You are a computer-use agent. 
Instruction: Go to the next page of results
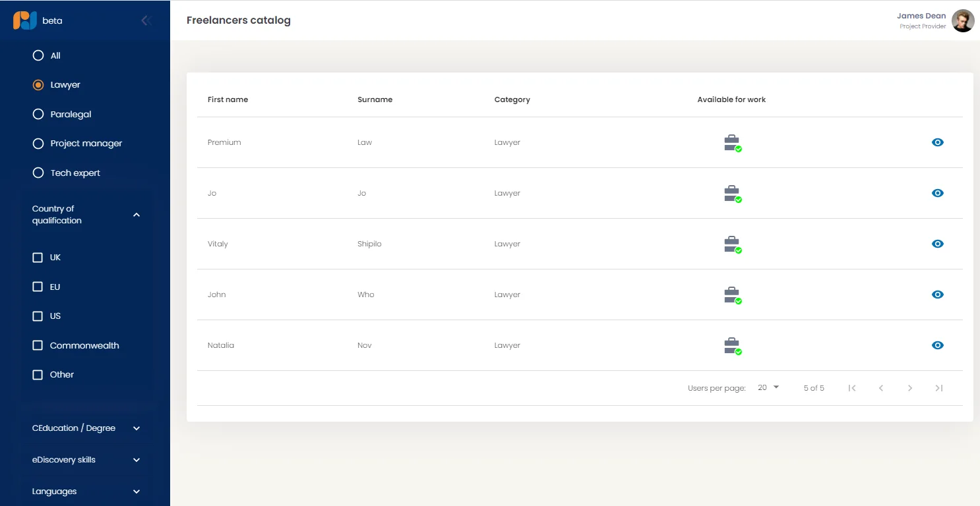click(x=910, y=388)
